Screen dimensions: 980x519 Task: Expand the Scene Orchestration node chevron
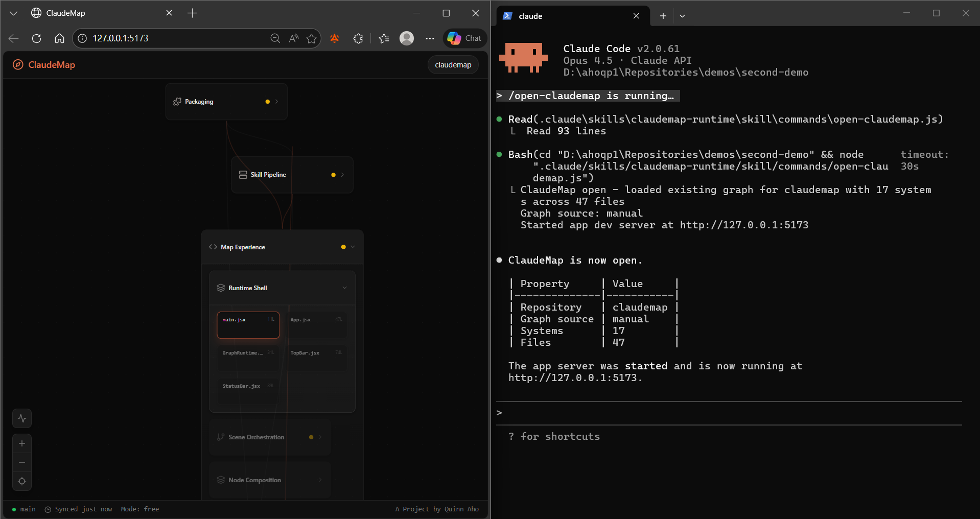tap(320, 437)
